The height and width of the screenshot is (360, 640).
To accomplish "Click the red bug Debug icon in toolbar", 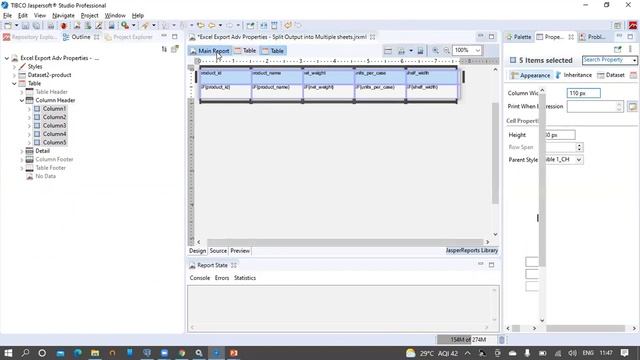I will coord(64,26).
